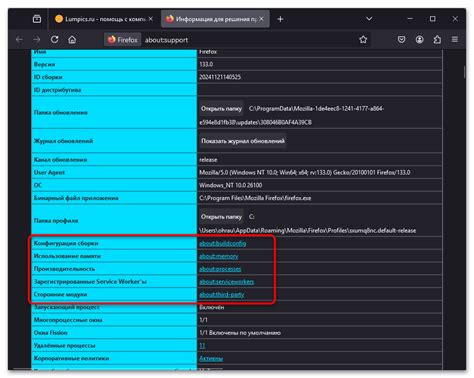Screen dimensions: 474x378
Task: Add a new tab with plus
Action: pos(280,19)
